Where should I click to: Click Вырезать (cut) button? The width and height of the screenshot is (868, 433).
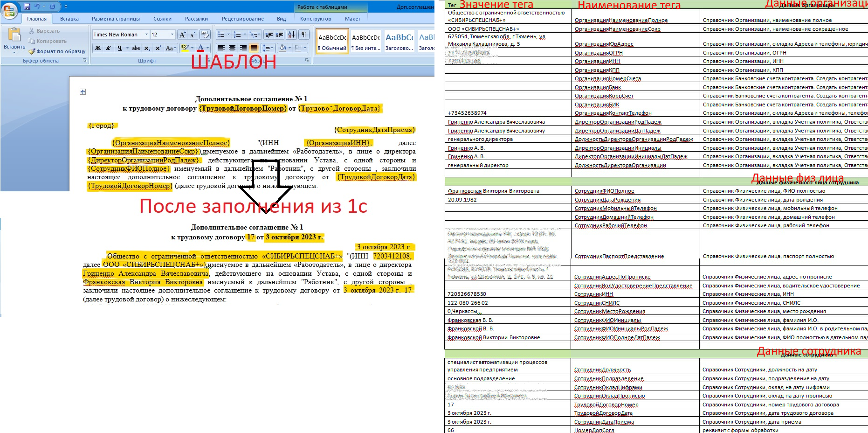44,31
